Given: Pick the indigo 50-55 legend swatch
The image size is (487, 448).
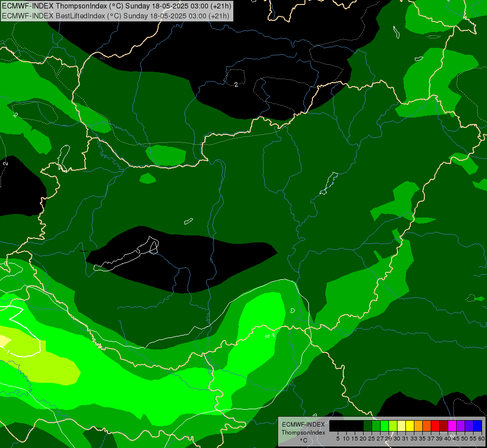Looking at the screenshot, I should click(x=469, y=426).
